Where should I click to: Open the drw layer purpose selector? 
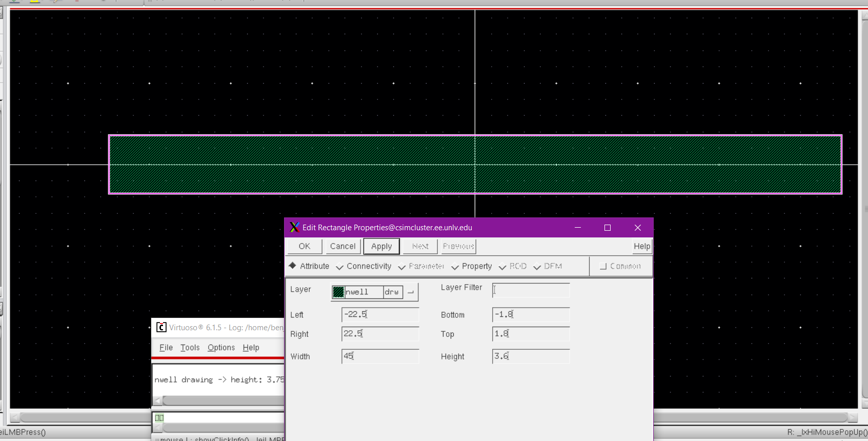tap(392, 292)
